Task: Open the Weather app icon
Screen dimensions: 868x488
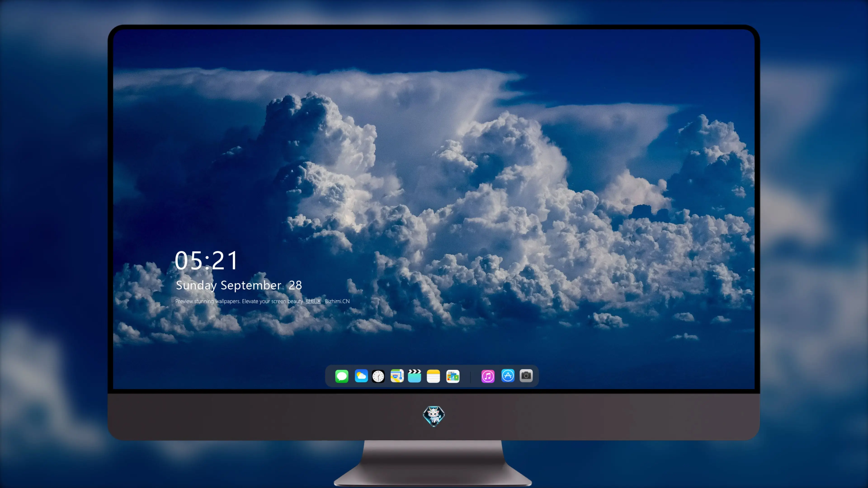Action: (361, 376)
